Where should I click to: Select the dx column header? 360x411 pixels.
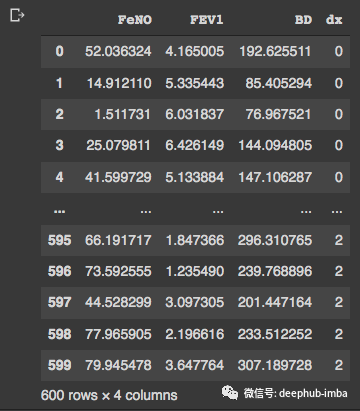(x=334, y=20)
